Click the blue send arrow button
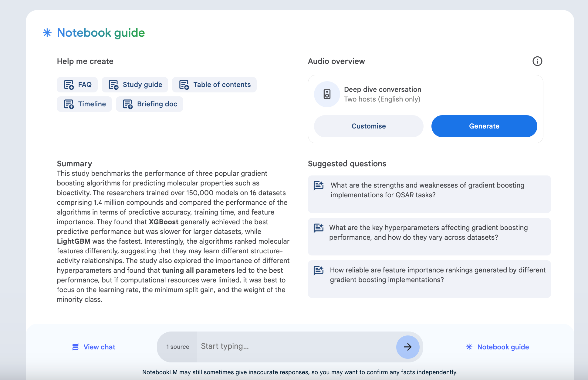588x380 pixels. [x=407, y=347]
